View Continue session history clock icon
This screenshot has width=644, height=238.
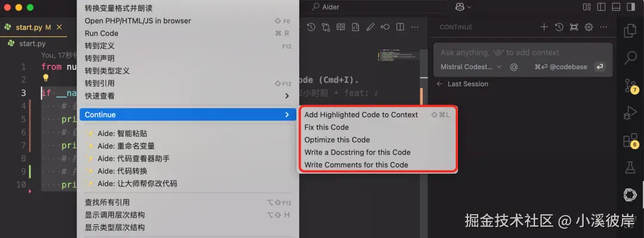(559, 27)
